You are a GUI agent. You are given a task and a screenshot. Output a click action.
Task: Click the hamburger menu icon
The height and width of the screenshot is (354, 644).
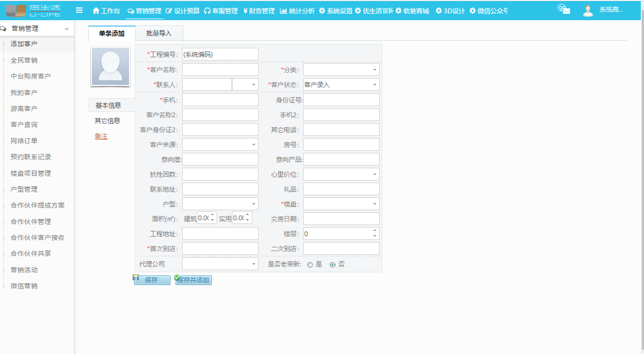click(78, 9)
